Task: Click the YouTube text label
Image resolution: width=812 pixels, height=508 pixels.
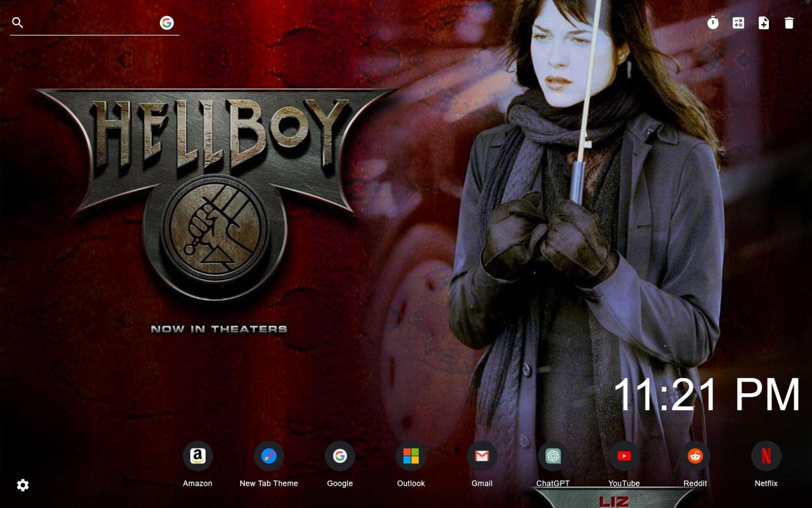Action: [x=624, y=483]
